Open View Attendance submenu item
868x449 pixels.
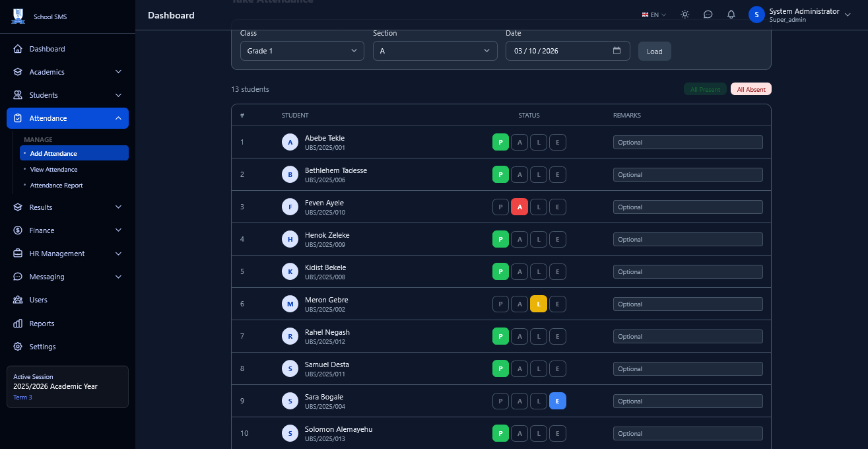coord(74,170)
